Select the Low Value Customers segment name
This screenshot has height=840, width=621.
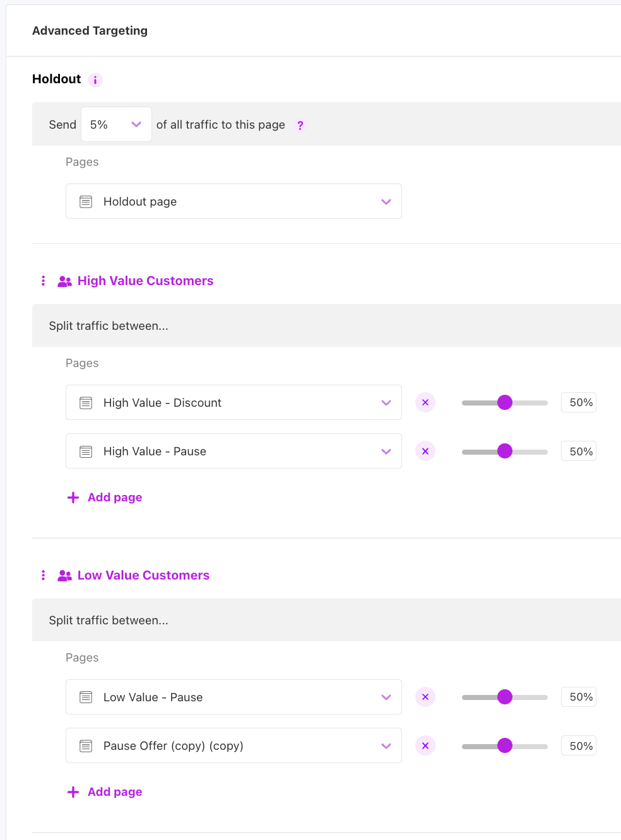coord(143,575)
